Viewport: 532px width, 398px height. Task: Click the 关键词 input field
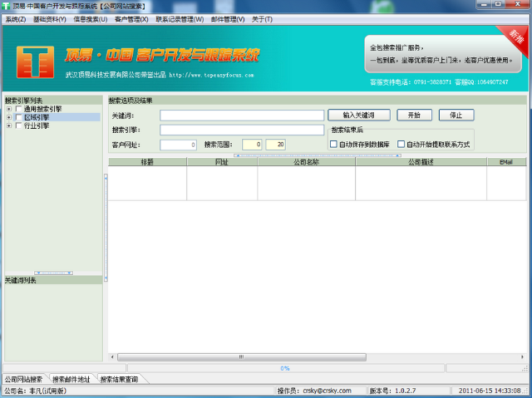pyautogui.click(x=242, y=115)
